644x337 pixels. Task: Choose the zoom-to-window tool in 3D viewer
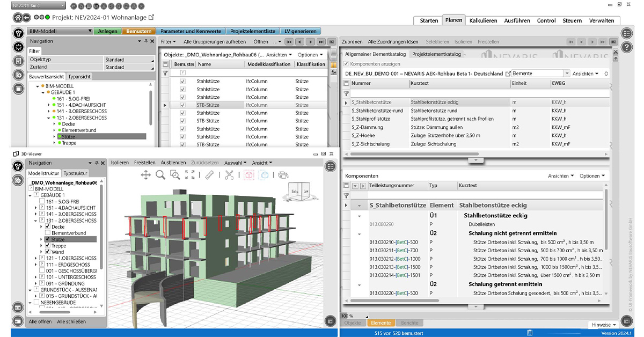click(175, 174)
